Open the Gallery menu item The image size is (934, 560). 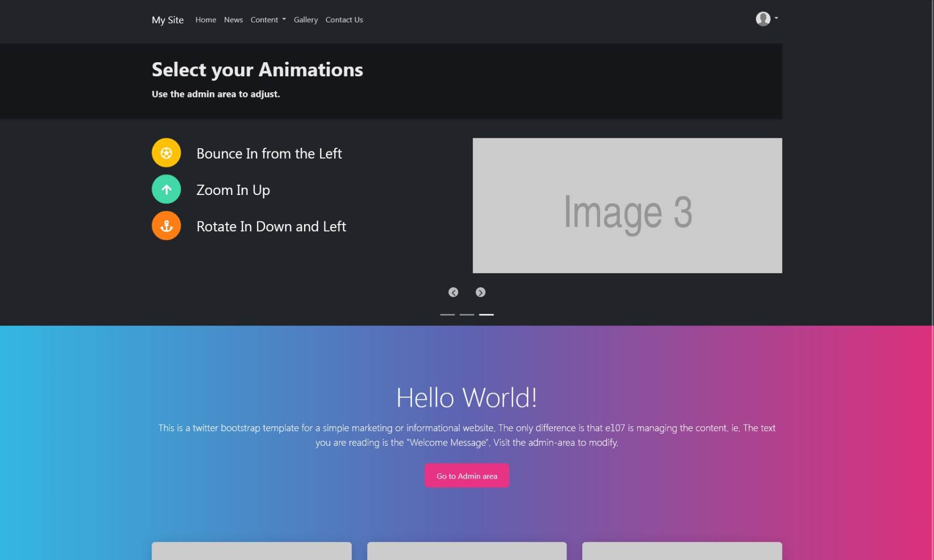tap(306, 20)
